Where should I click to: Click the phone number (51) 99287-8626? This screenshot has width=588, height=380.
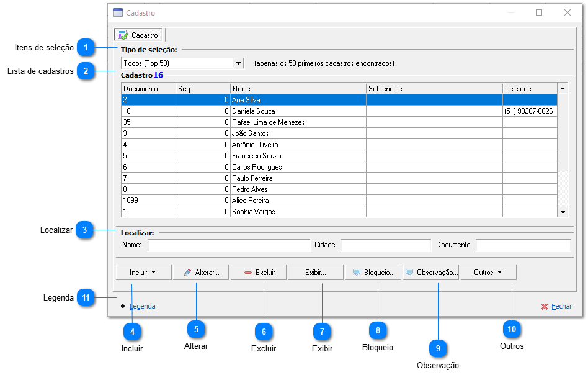528,111
